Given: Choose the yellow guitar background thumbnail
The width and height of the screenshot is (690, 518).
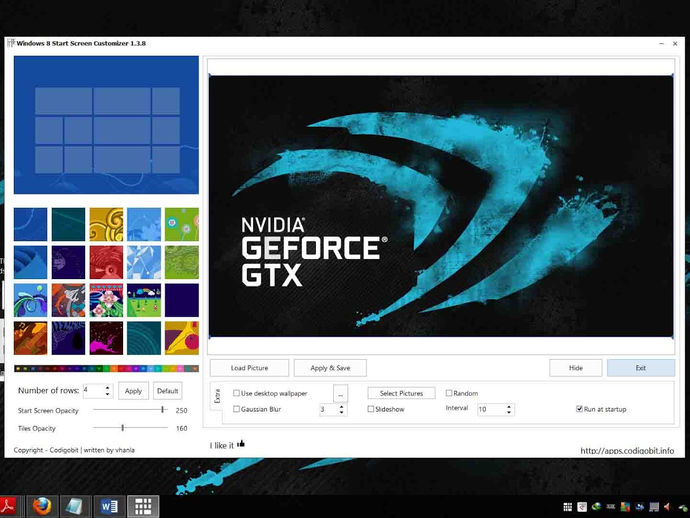Looking at the screenshot, I should click(182, 338).
